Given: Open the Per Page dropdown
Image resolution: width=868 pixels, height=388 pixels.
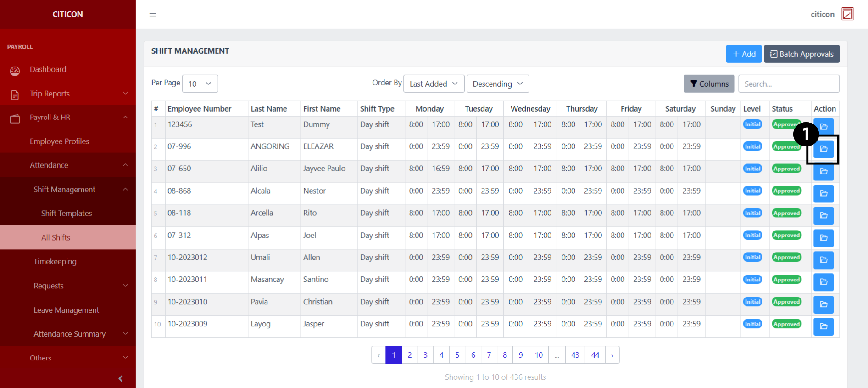Looking at the screenshot, I should 200,84.
